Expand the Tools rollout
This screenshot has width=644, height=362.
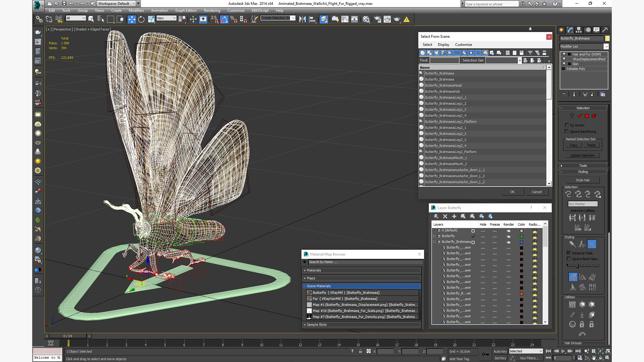click(x=583, y=166)
